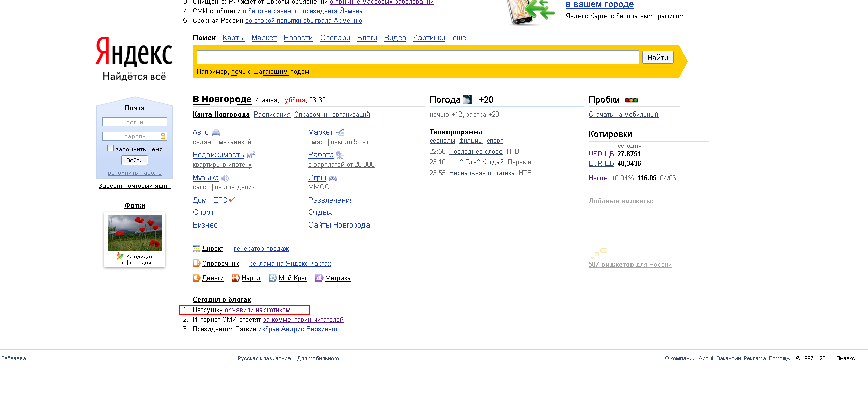Open Сайты Новгорода link
868x393 pixels.
point(339,225)
